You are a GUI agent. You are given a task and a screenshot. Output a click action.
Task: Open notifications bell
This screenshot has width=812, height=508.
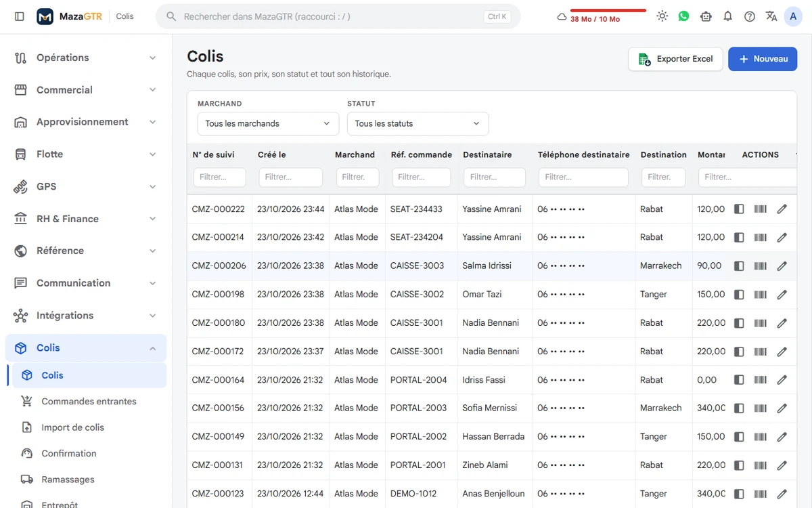[727, 16]
